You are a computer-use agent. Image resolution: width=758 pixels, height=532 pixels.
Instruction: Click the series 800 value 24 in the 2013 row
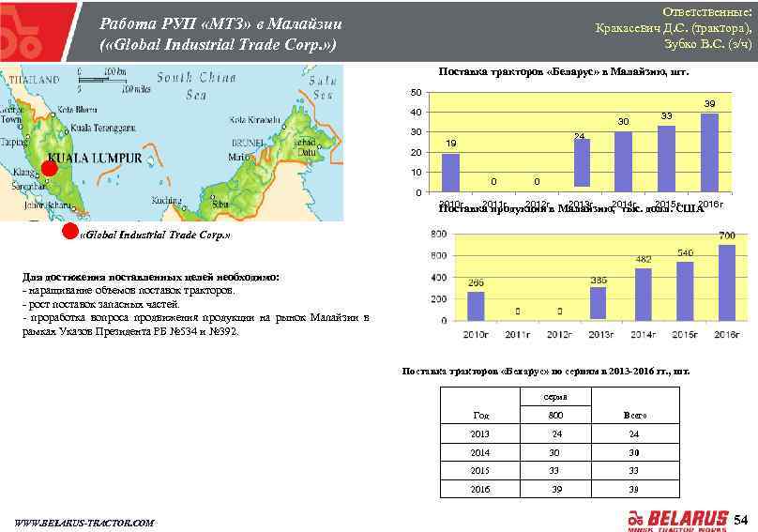[x=557, y=434]
